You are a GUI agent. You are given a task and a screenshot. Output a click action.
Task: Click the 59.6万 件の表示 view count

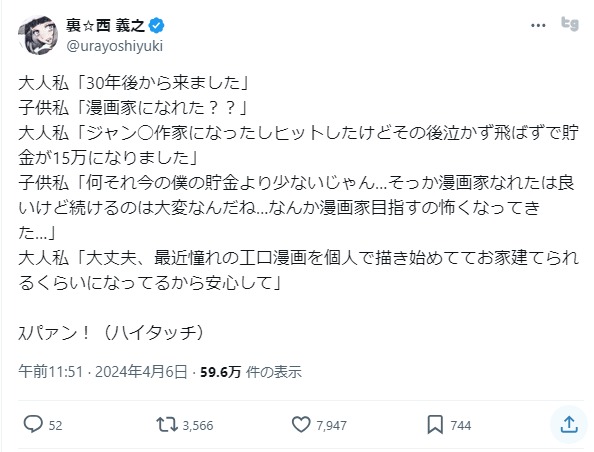(x=251, y=372)
